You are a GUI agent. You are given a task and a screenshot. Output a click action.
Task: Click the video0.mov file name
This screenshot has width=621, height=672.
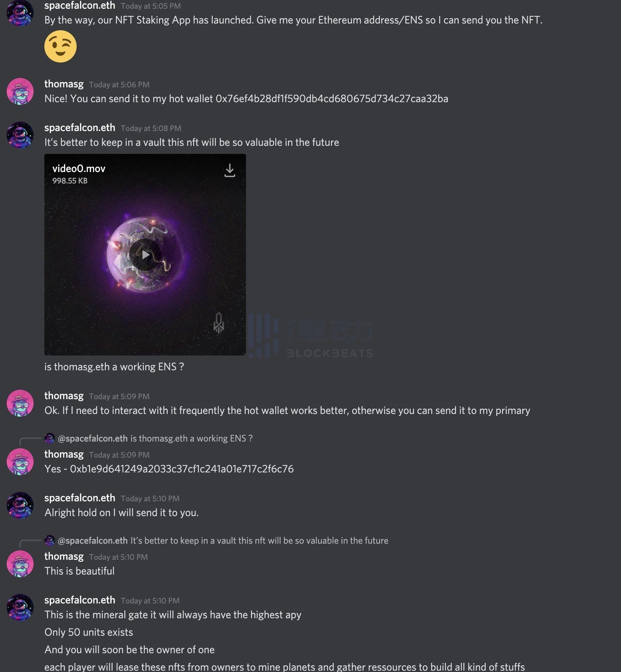click(x=79, y=169)
